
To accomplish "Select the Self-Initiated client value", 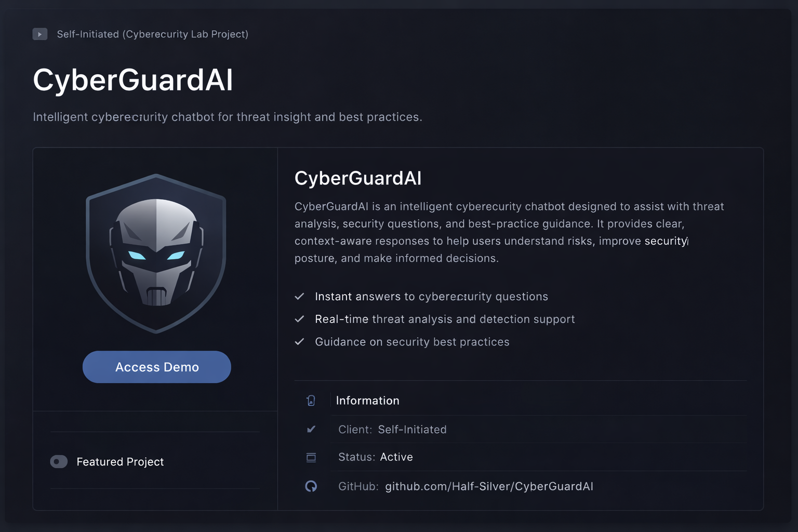I will click(x=413, y=430).
